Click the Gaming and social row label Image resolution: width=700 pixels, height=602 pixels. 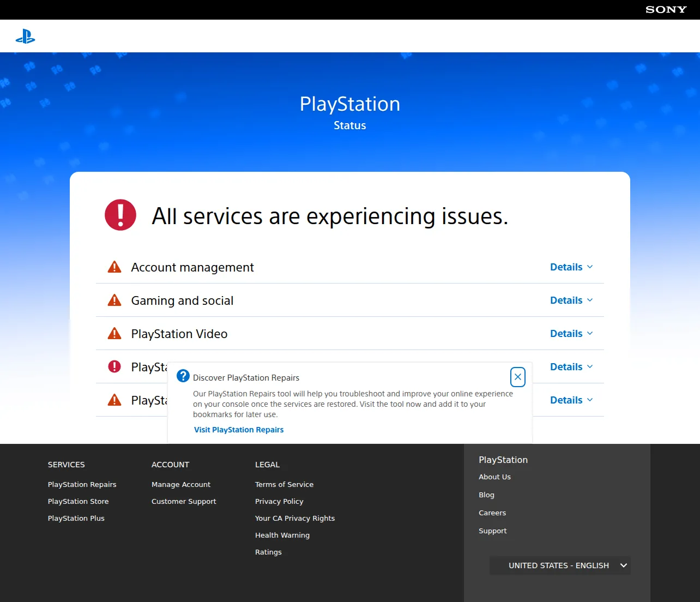coord(182,300)
